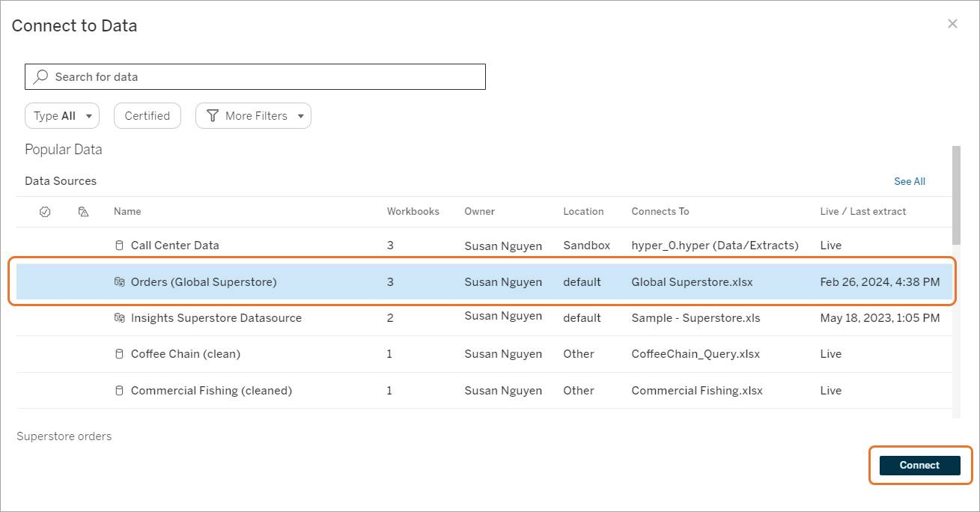980x512 pixels.
Task: Open the See All link
Action: pyautogui.click(x=910, y=181)
